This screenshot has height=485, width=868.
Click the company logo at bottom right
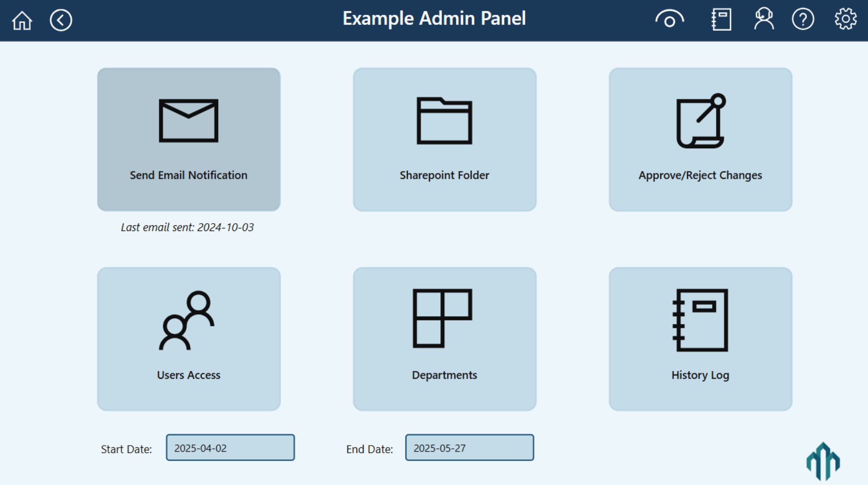823,461
